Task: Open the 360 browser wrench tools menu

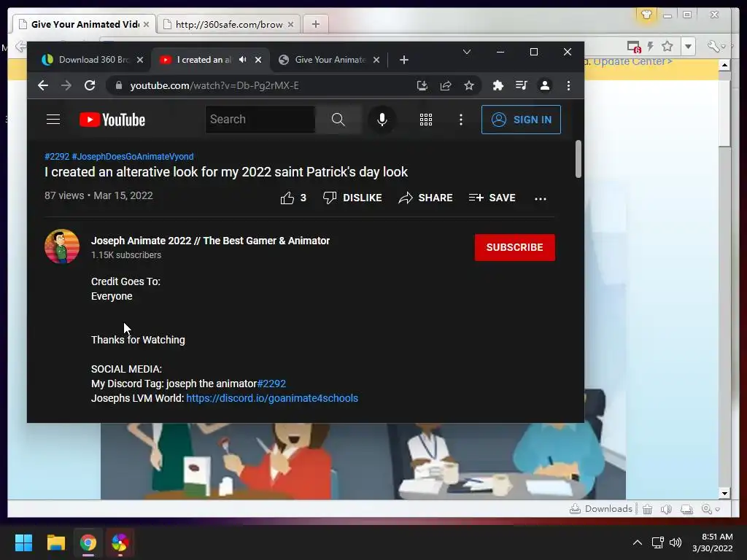Action: (x=716, y=46)
